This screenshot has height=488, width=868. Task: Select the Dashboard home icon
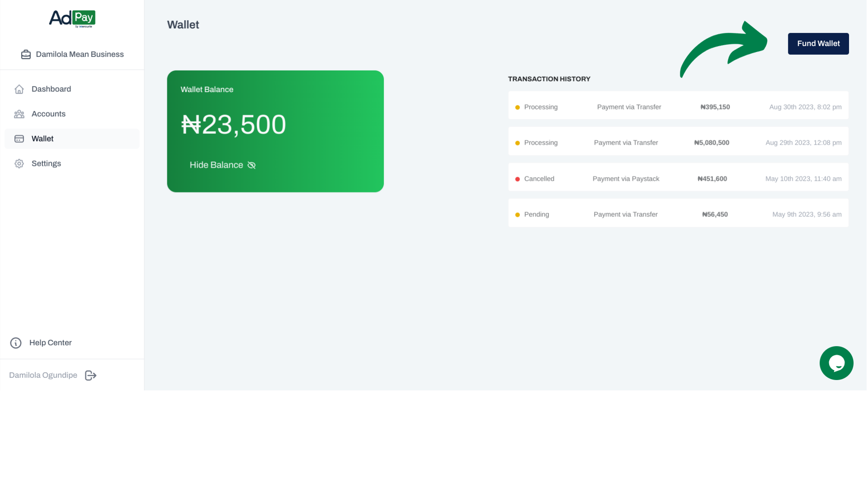(x=19, y=89)
